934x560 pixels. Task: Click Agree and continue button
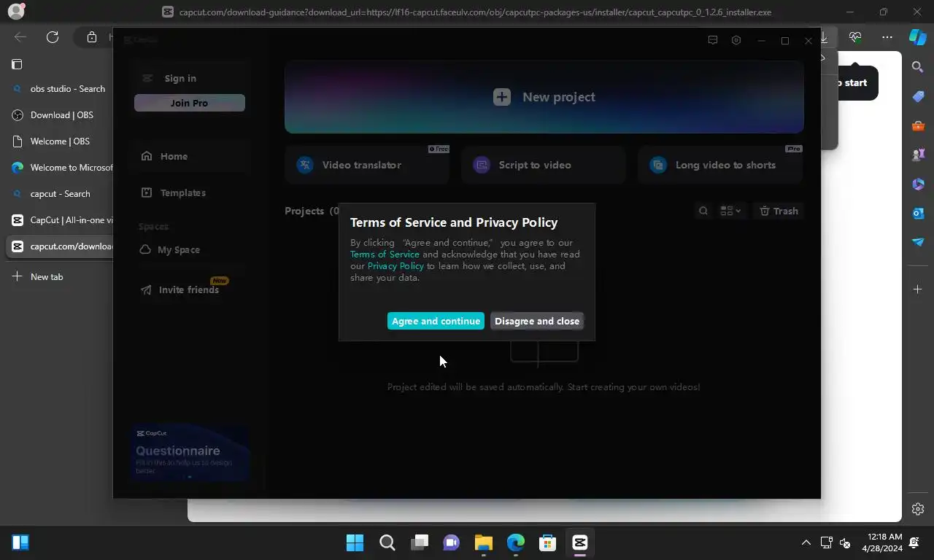[x=436, y=321]
